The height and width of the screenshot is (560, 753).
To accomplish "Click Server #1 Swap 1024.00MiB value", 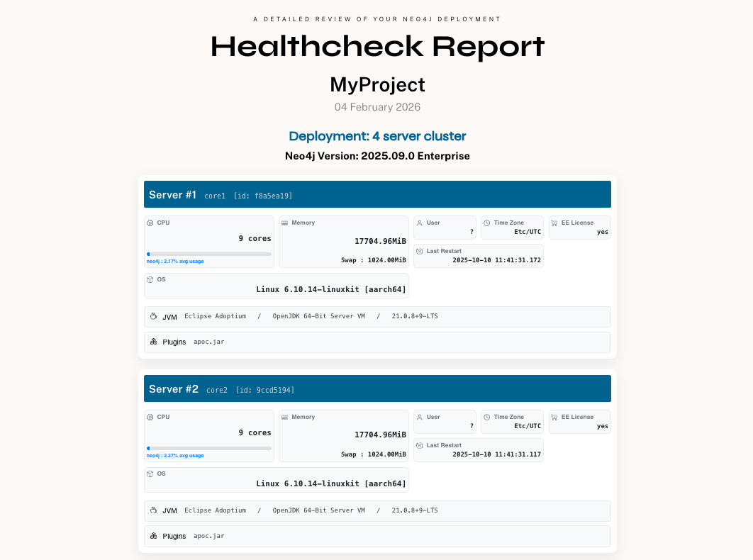I will pyautogui.click(x=387, y=260).
